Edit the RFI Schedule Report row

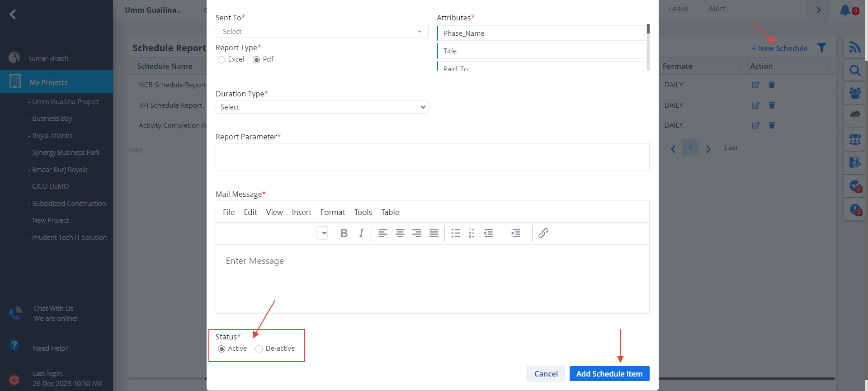(755, 105)
